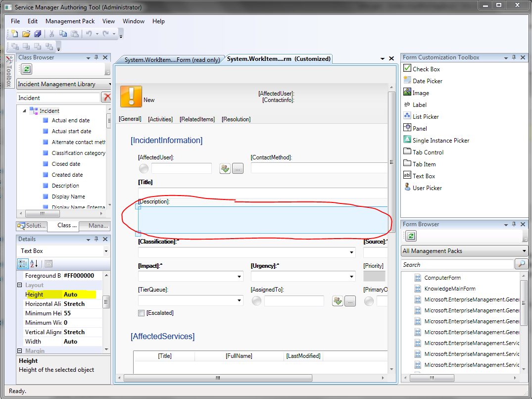Open the Classification dropdown on the form
Screen dimensions: 532x399
(351, 252)
